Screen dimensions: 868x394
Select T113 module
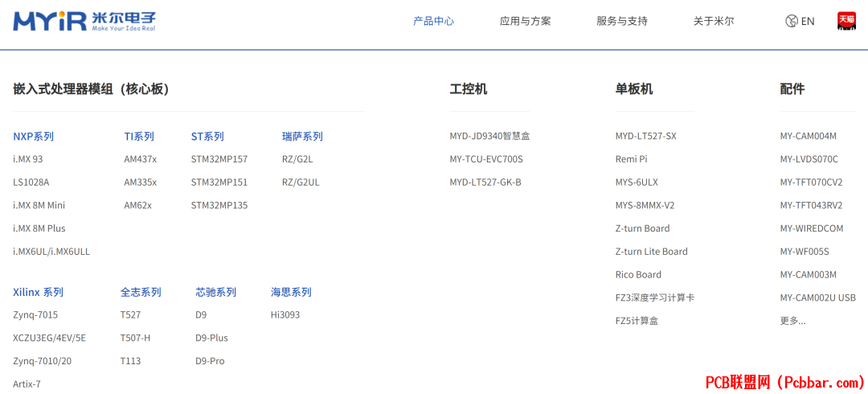coord(131,361)
